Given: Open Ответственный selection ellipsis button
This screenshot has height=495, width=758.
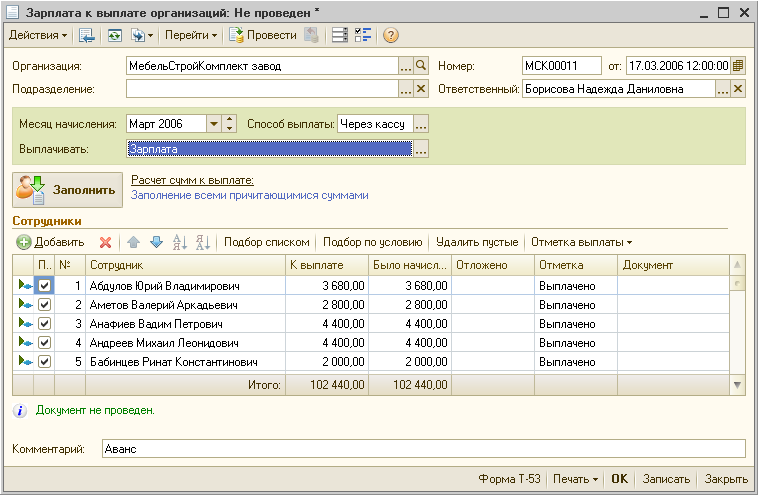Looking at the screenshot, I should pyautogui.click(x=722, y=89).
